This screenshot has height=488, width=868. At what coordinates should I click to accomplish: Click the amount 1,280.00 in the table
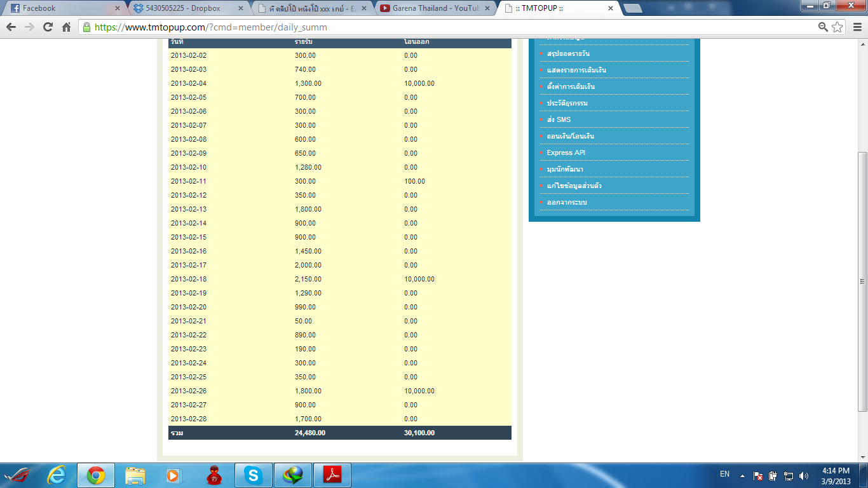(x=308, y=167)
